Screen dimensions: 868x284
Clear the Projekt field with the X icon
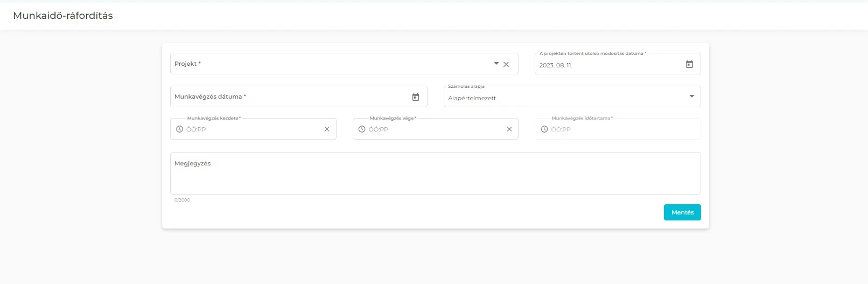point(506,64)
